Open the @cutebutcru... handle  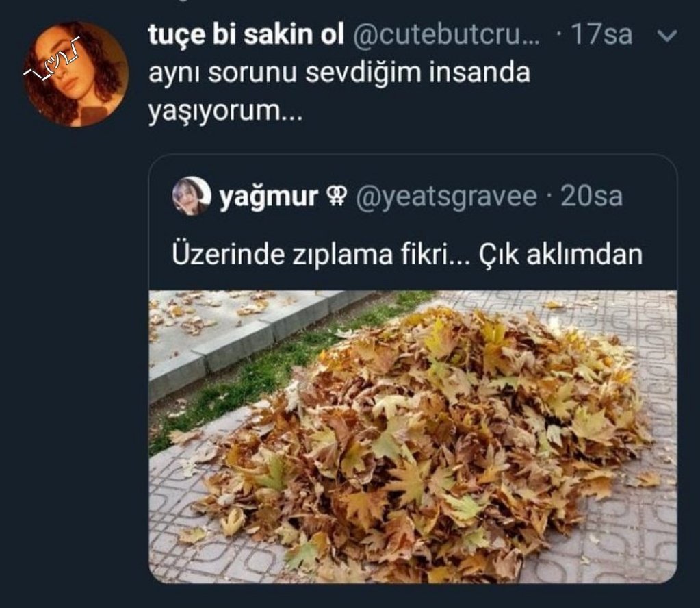click(x=446, y=35)
